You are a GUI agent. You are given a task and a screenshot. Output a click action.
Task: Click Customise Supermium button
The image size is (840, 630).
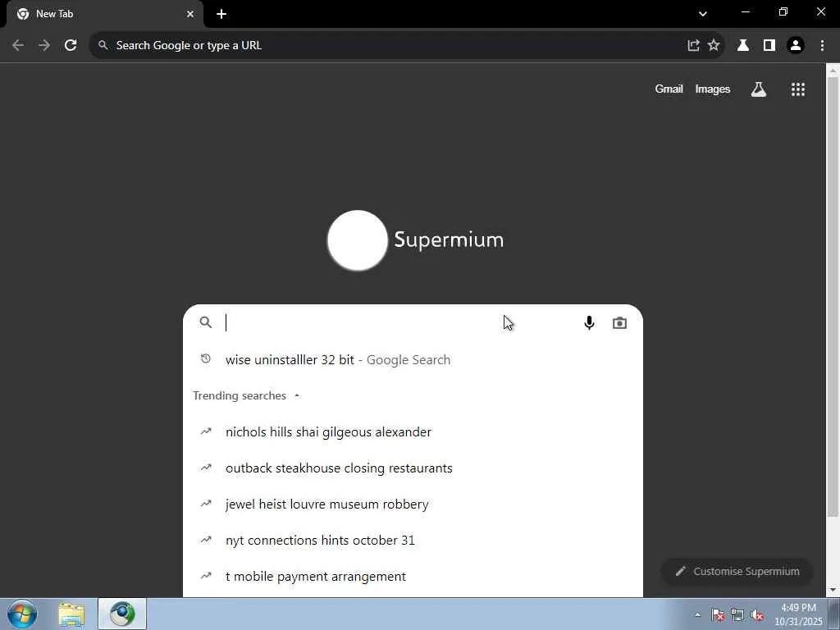coord(737,572)
